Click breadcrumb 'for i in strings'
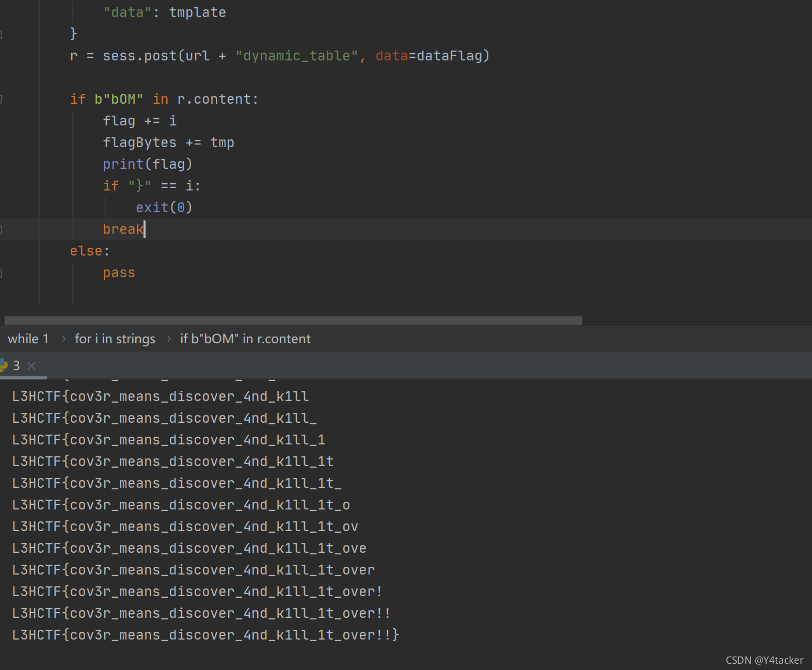812x670 pixels. click(115, 339)
